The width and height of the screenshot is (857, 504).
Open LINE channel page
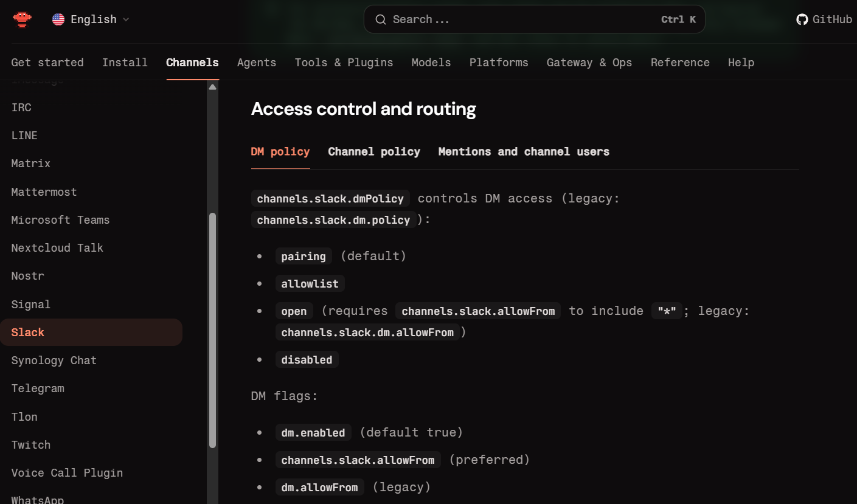[24, 135]
